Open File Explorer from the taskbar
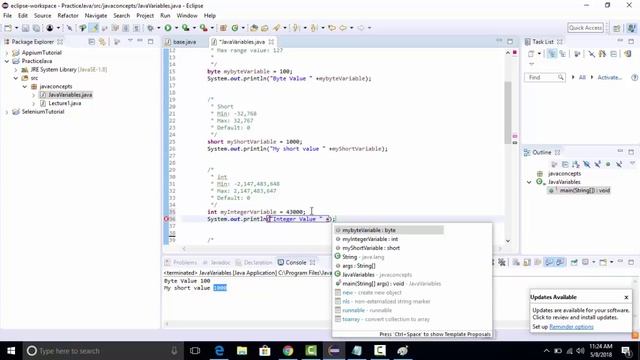 [x=242, y=351]
